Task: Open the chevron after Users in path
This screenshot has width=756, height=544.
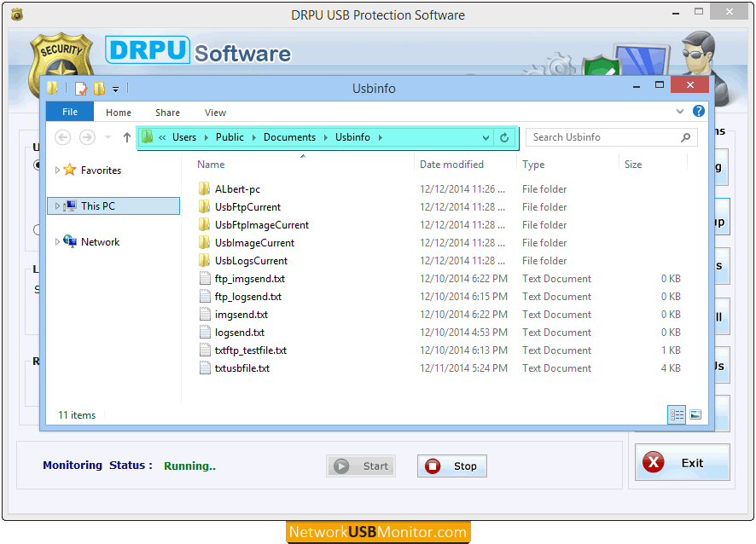Action: pos(206,138)
